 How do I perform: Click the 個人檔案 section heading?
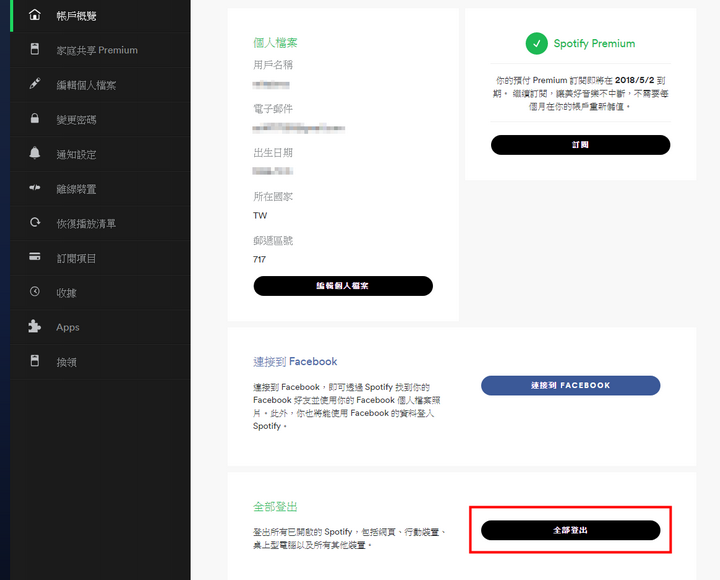point(275,43)
